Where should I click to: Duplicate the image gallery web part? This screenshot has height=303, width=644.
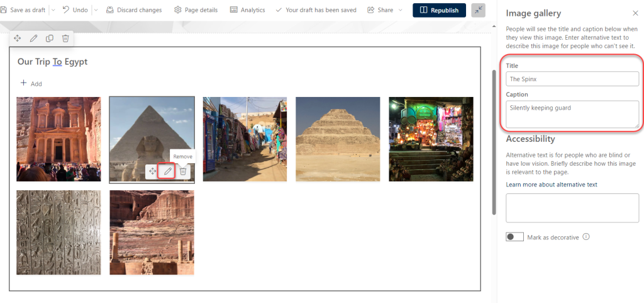[50, 38]
